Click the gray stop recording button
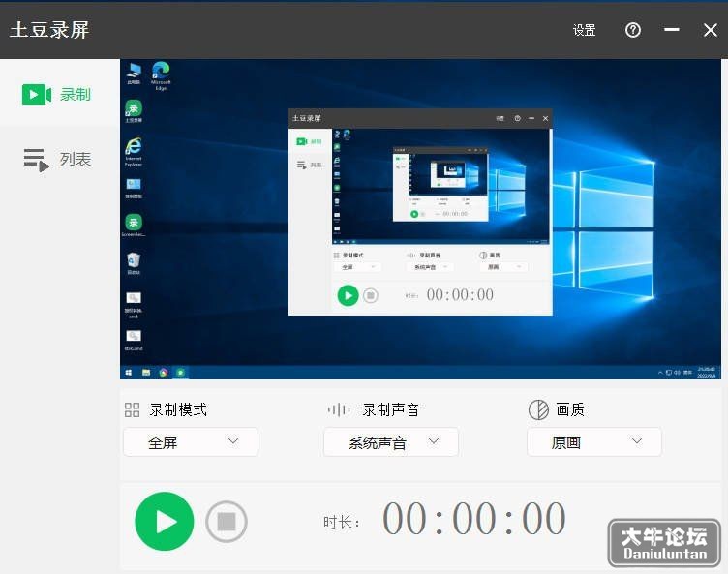Viewport: 728px width, 574px height. [x=227, y=522]
